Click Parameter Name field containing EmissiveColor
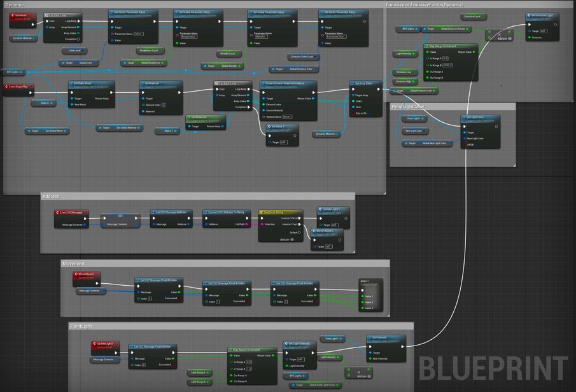This screenshot has height=392, width=576. (x=336, y=37)
